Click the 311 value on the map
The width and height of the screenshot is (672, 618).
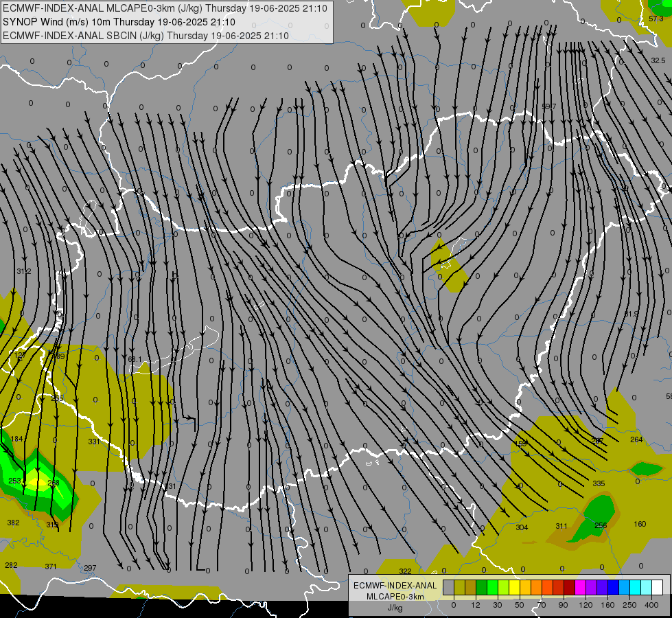point(561,526)
